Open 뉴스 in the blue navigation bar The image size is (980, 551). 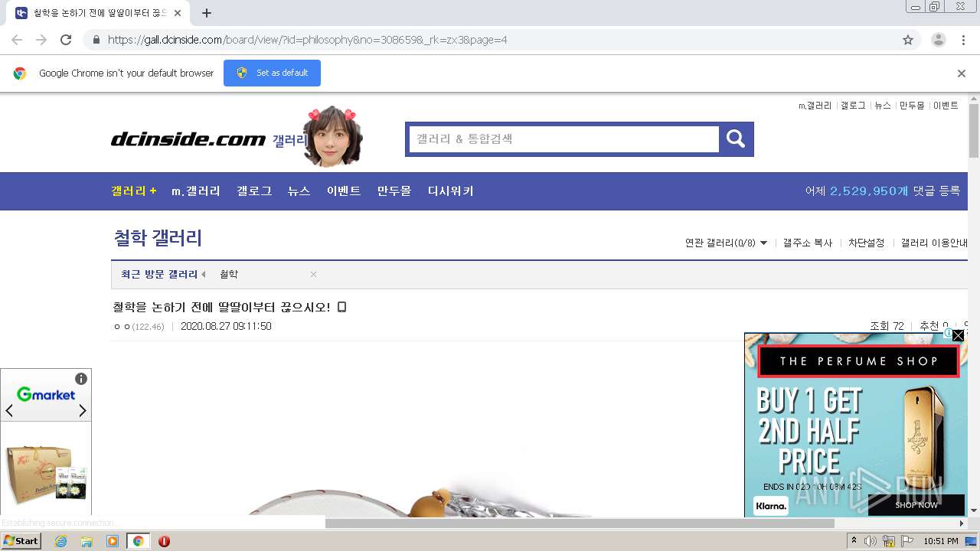(299, 191)
